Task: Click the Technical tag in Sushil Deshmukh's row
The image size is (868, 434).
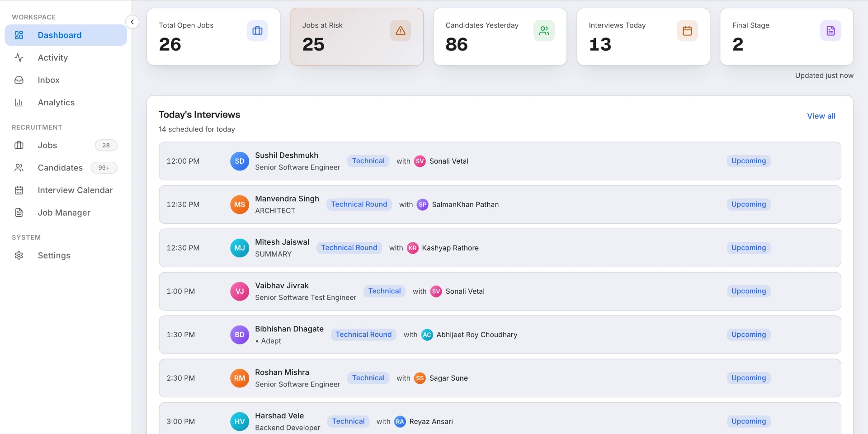Action: point(368,161)
